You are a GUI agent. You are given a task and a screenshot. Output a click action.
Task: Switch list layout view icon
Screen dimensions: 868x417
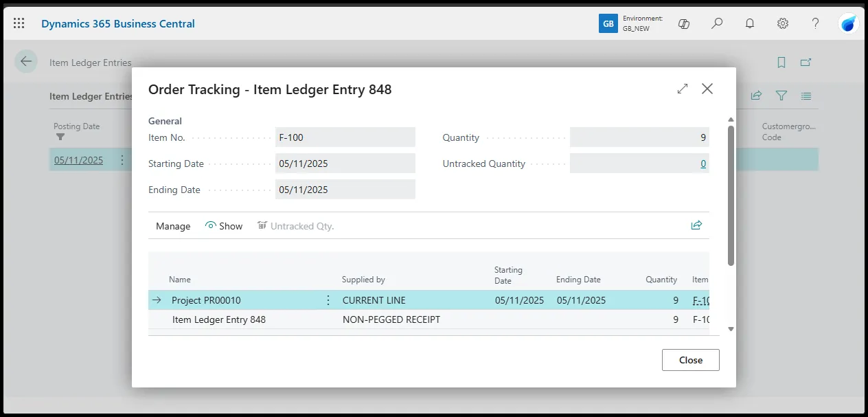pyautogui.click(x=806, y=96)
